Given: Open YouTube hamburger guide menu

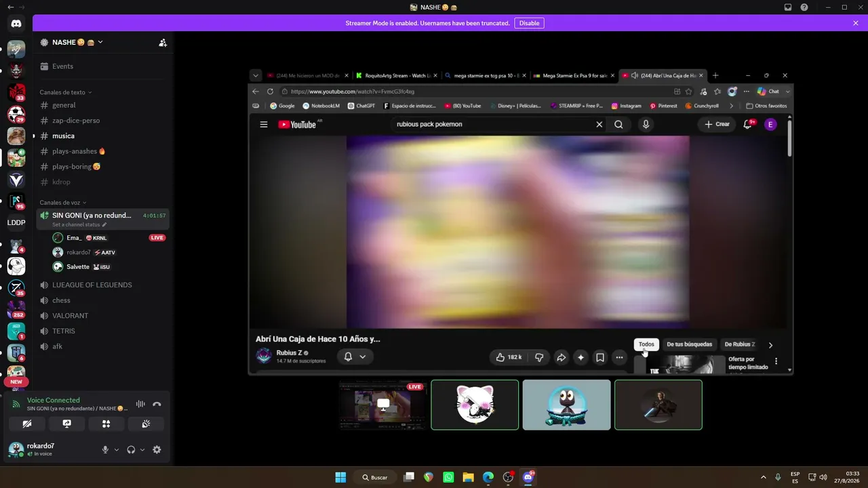Looking at the screenshot, I should click(264, 124).
